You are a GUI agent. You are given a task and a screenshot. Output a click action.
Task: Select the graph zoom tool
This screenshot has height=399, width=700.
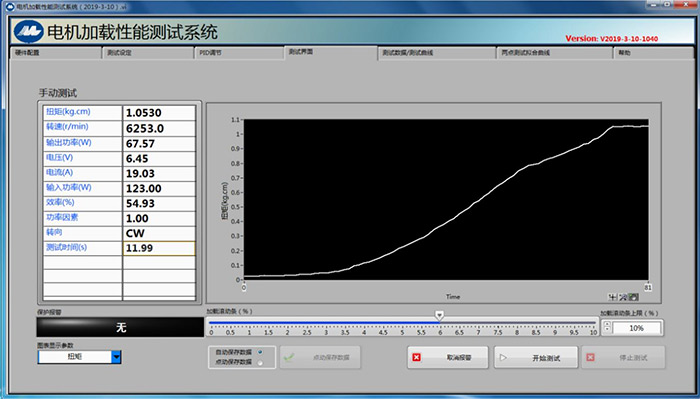click(623, 297)
